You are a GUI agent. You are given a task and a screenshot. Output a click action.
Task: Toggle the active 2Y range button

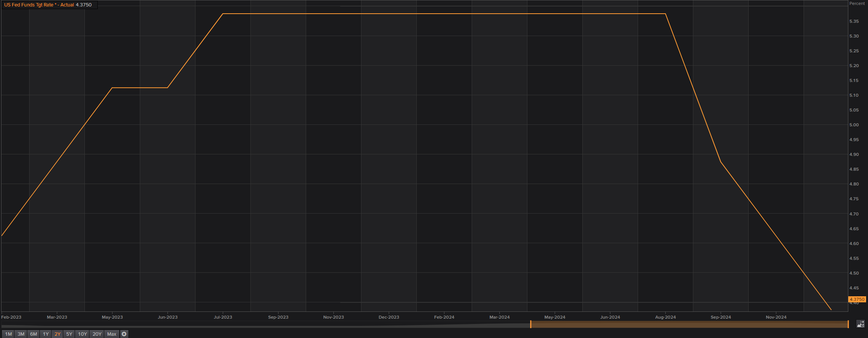58,334
